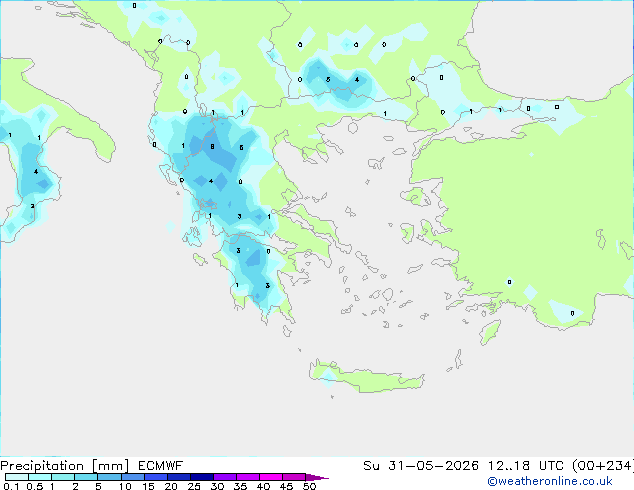Viewport: 634px width, 490px height.
Task: Choose the 5–10 mm legend color swatch
Action: [x=109, y=477]
